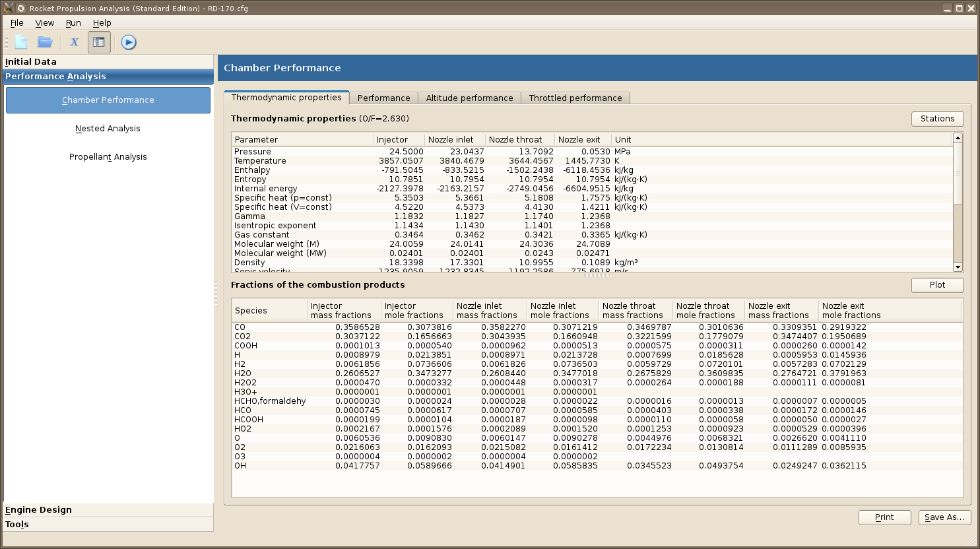
Task: Select the O3 species row
Action: pyautogui.click(x=597, y=457)
